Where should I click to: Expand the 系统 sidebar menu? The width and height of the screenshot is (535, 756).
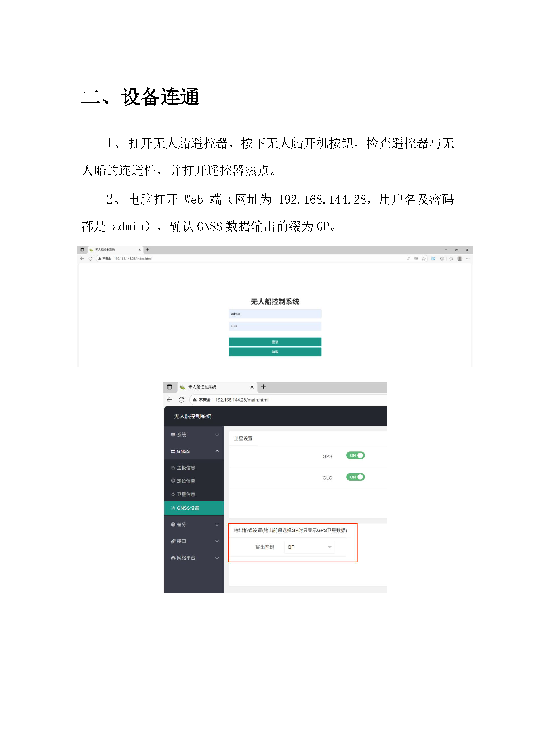click(194, 435)
